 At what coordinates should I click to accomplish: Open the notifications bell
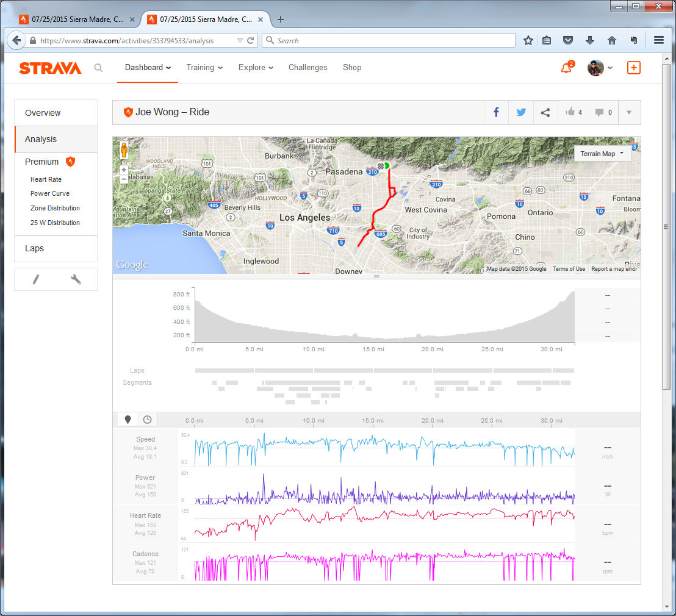click(566, 68)
